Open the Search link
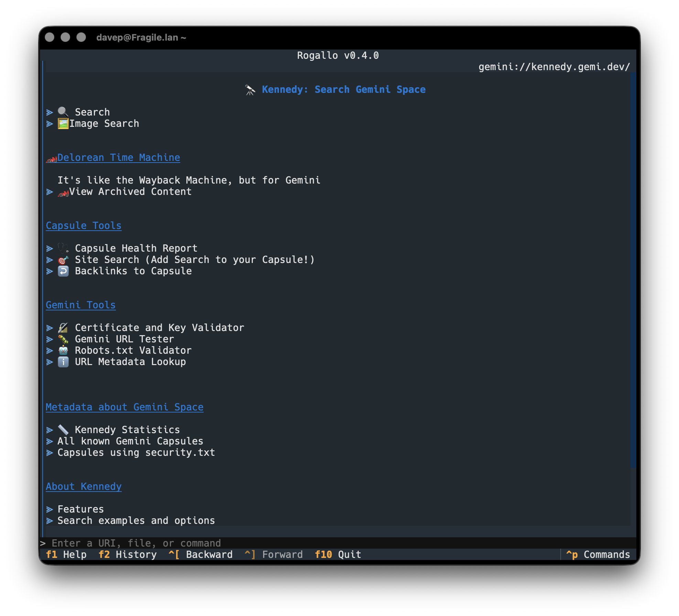 point(92,112)
